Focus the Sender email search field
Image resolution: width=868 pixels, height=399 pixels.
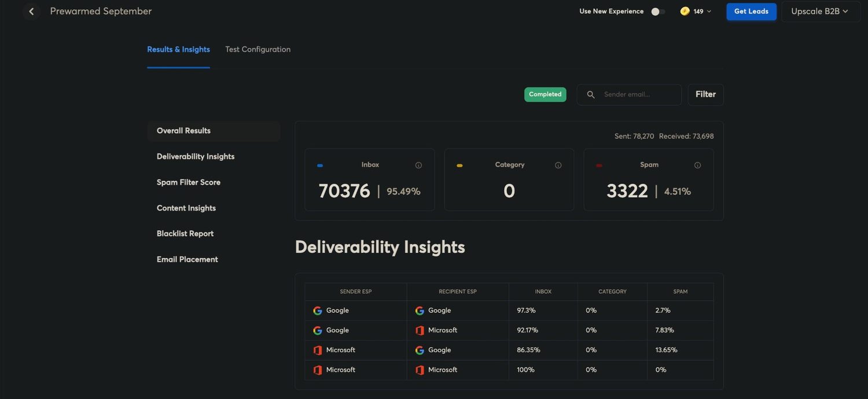click(x=629, y=95)
